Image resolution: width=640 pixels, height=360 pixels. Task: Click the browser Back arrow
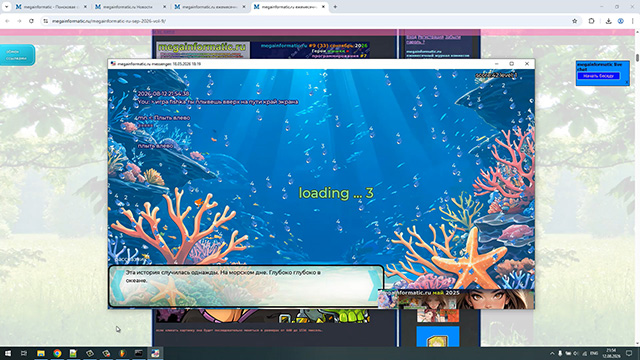point(7,21)
